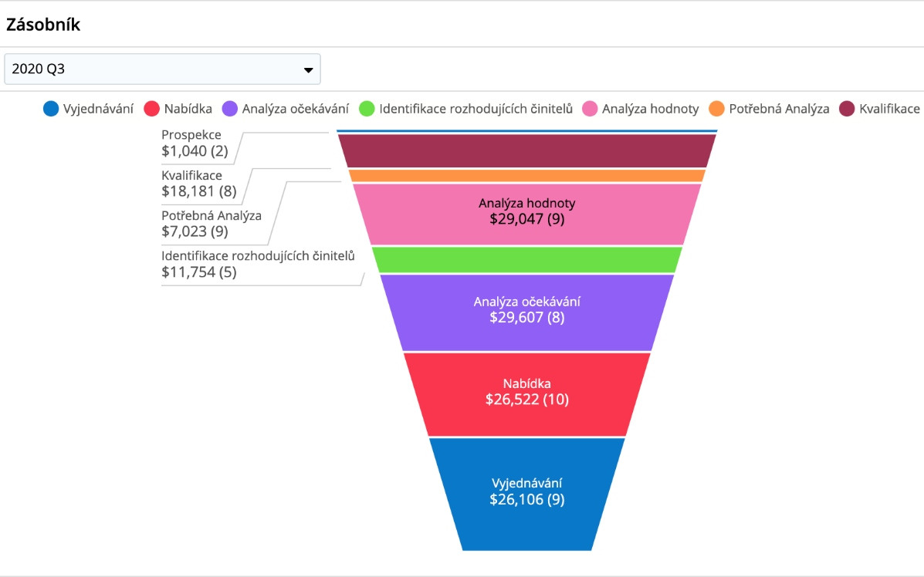This screenshot has height=577, width=924.
Task: Click the purple Analýza očekávání legend circle
Action: click(230, 109)
